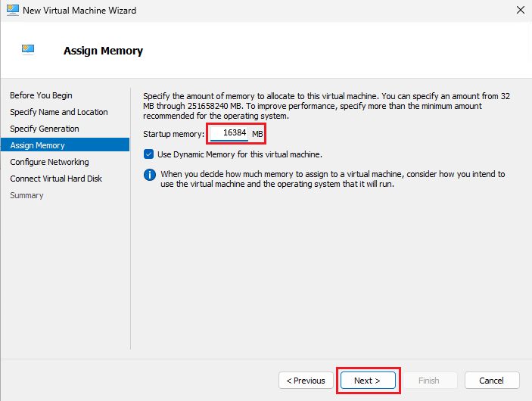Viewport: 532px width, 401px height.
Task: Open the Specify Name and Location step
Action: coord(58,112)
